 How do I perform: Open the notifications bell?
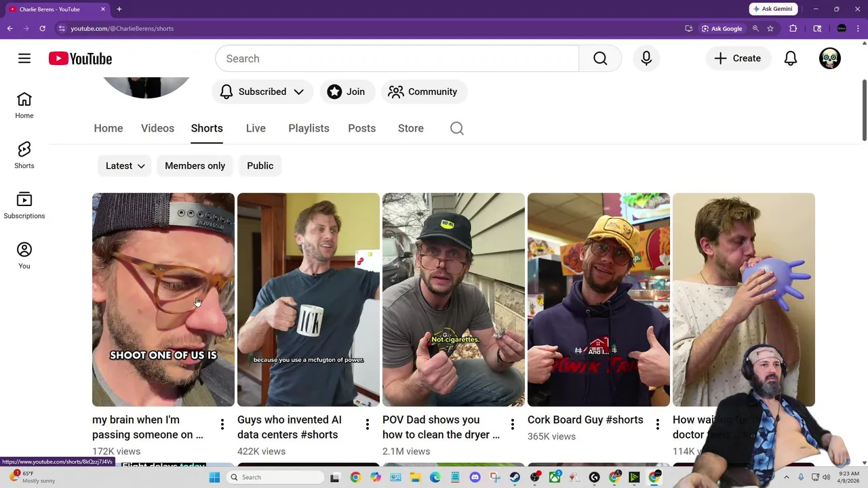[791, 58]
